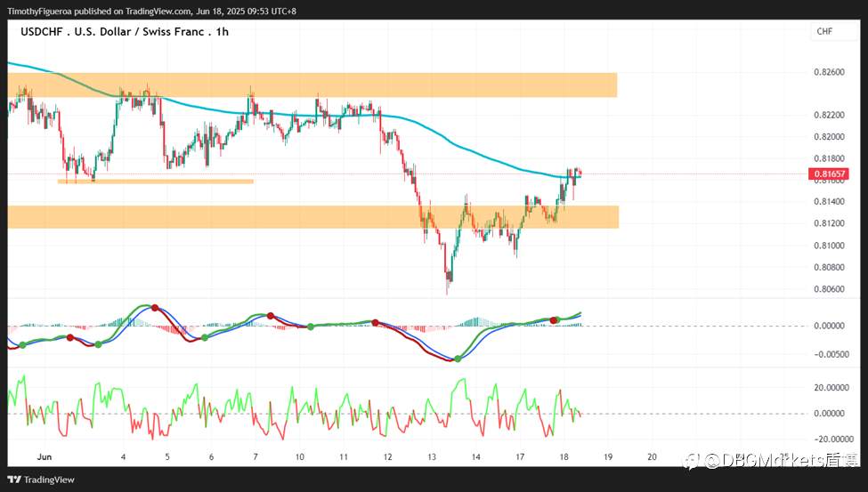The image size is (868, 492).
Task: Click the CHF currency label box
Action: click(832, 31)
